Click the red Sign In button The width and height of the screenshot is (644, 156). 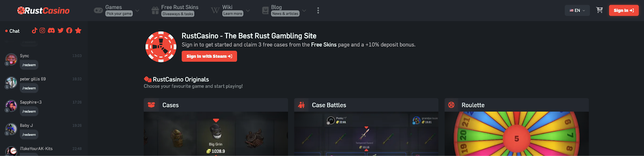point(623,10)
